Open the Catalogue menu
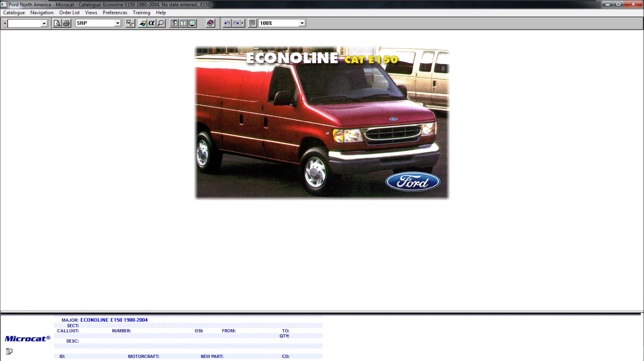Screen dimensions: 644x361 (14, 12)
